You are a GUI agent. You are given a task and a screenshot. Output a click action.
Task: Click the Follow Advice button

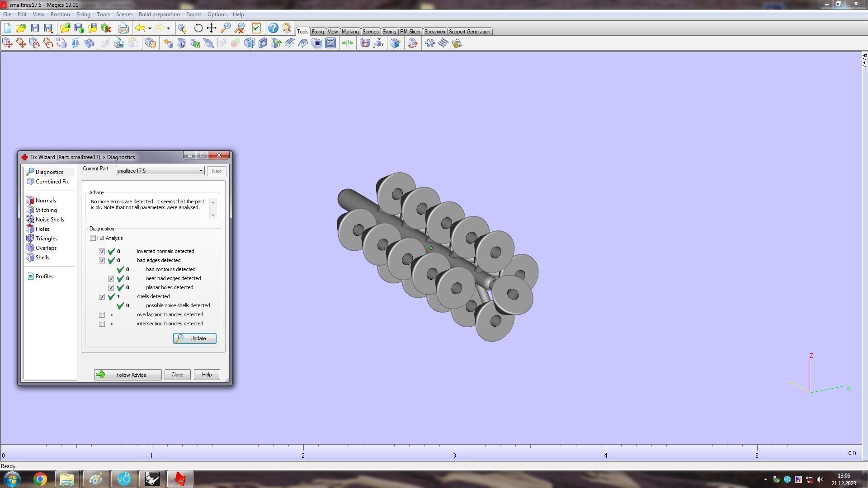127,375
